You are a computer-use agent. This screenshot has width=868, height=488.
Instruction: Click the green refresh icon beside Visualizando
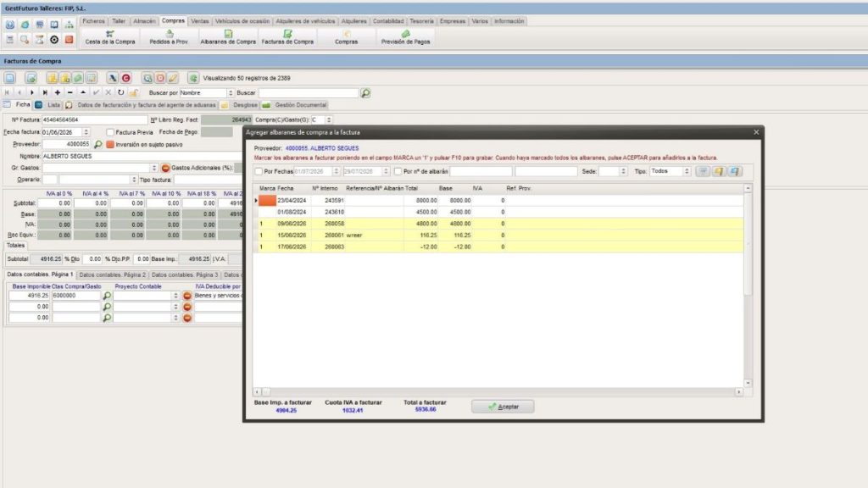[193, 78]
